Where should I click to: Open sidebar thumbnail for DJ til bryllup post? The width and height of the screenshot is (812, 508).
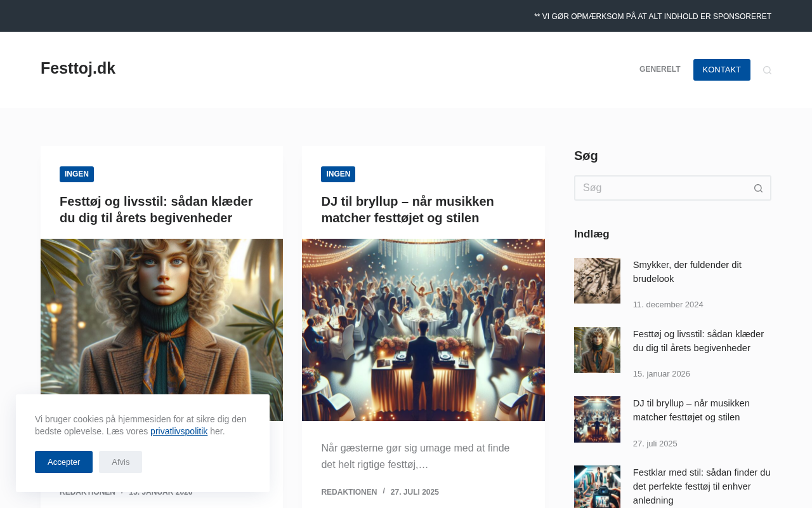coord(597,419)
